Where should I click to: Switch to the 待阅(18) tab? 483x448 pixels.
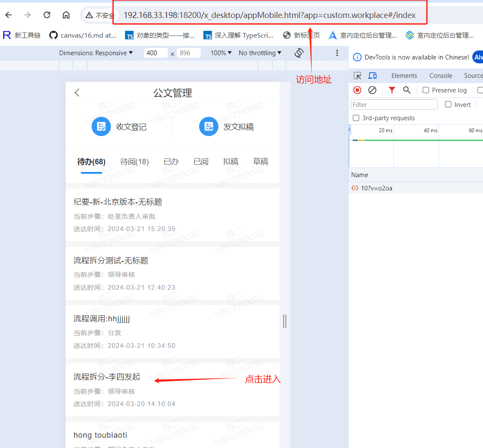pyautogui.click(x=134, y=162)
